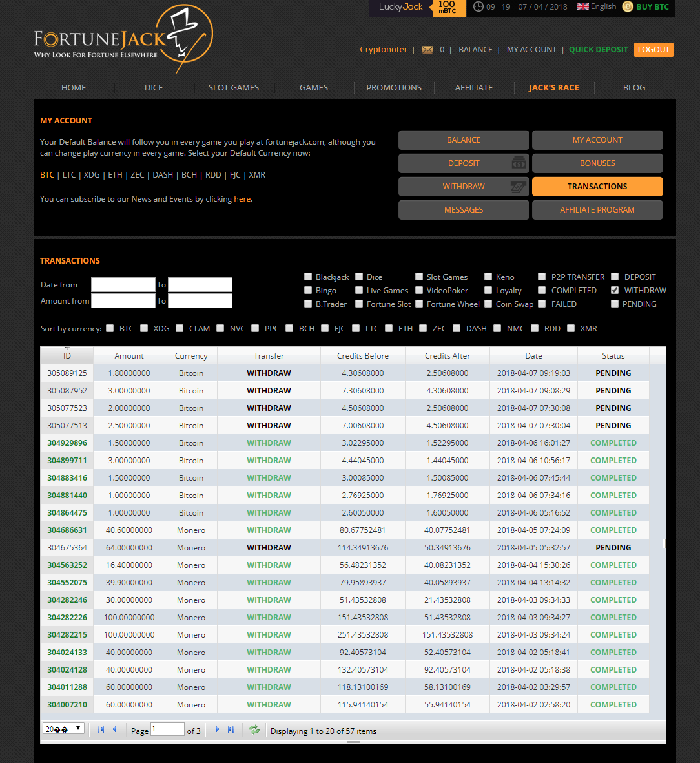This screenshot has height=763, width=700.
Task: Click the table bottom resize handle
Action: (x=353, y=742)
